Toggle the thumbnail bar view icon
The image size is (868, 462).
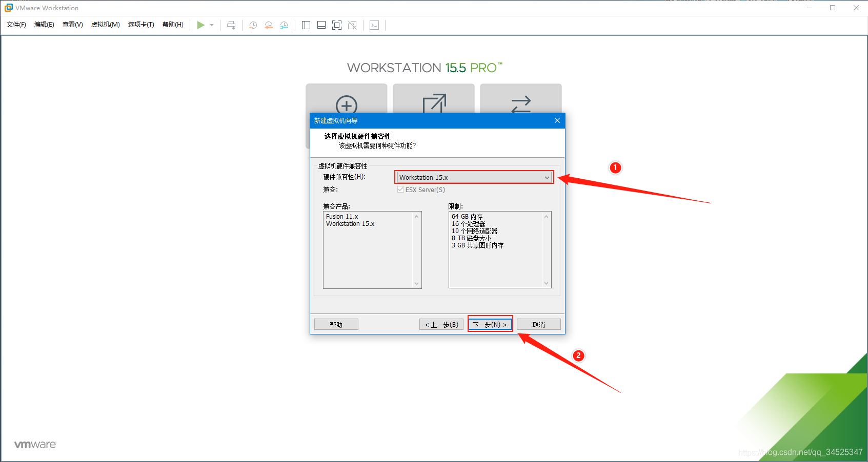tap(321, 25)
